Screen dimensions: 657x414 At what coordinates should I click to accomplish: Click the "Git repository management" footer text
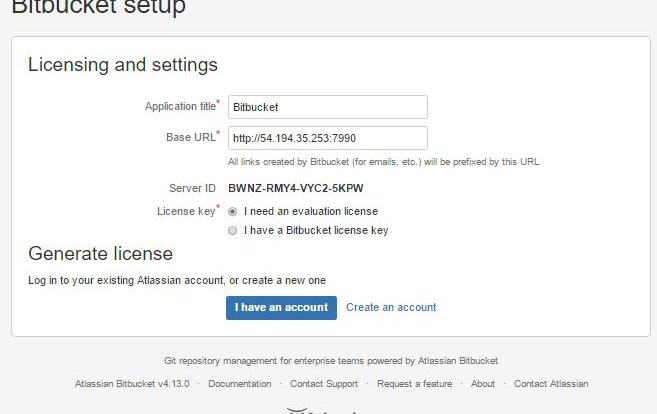click(331, 361)
